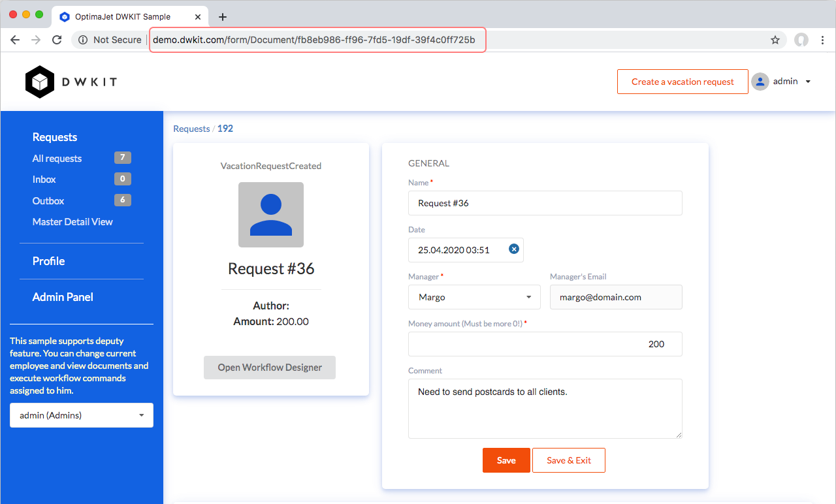The height and width of the screenshot is (504, 836).
Task: Open the Profile section
Action: [x=49, y=260]
